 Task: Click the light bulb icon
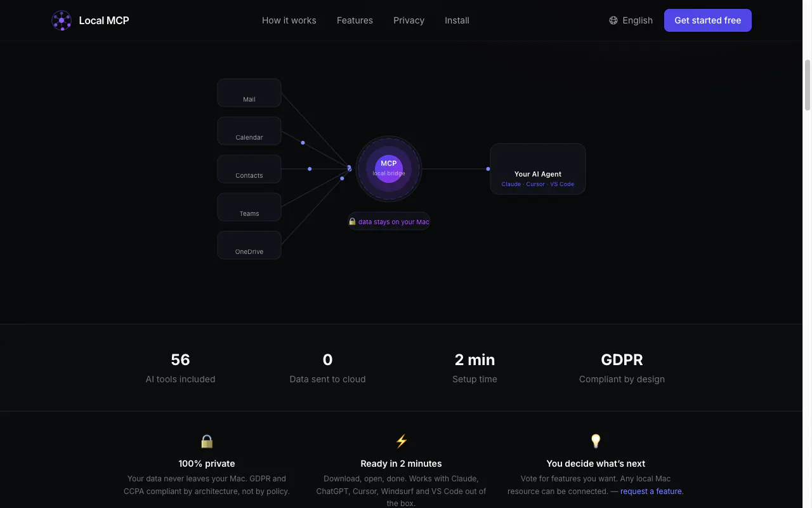596,441
